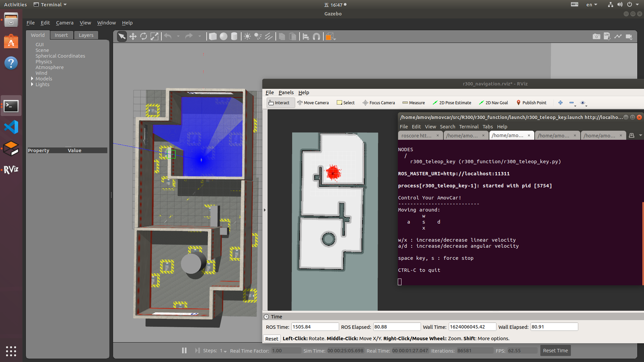This screenshot has height=362, width=644.
Task: Insert a cylinder shape in Gazebo
Action: tap(234, 36)
